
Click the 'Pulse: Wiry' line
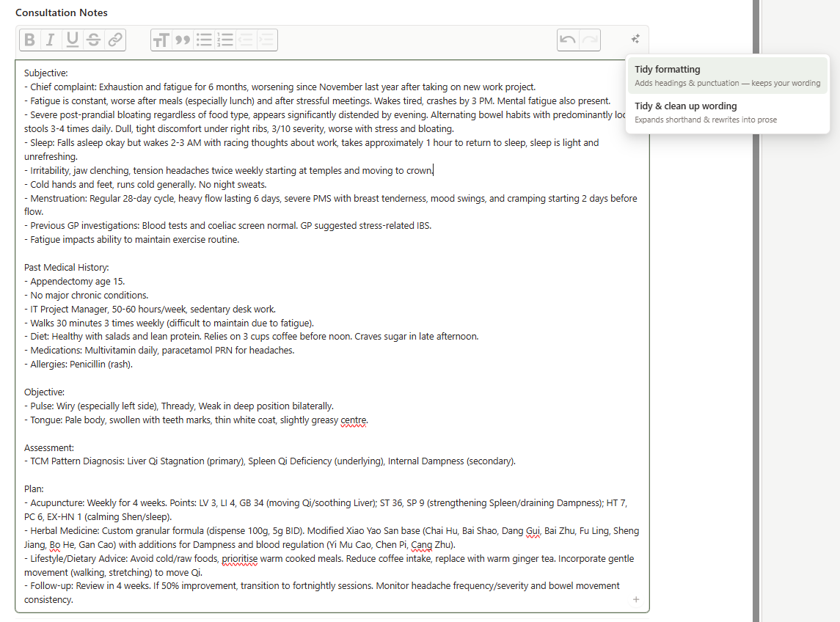point(179,406)
